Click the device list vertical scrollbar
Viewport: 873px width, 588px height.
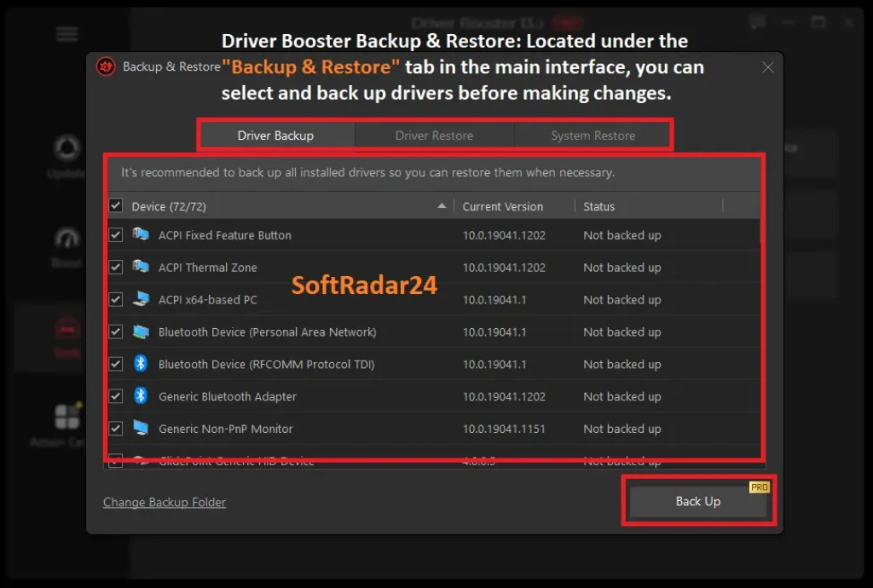point(763,231)
